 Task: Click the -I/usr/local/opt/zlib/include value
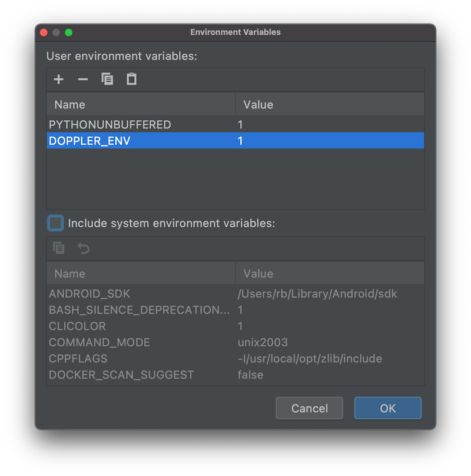point(310,359)
